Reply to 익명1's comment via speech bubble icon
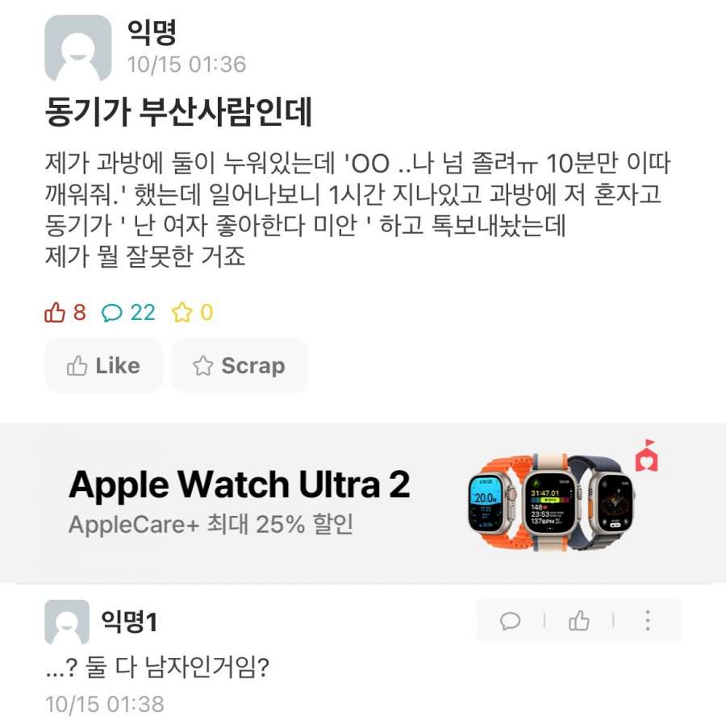 [x=510, y=620]
